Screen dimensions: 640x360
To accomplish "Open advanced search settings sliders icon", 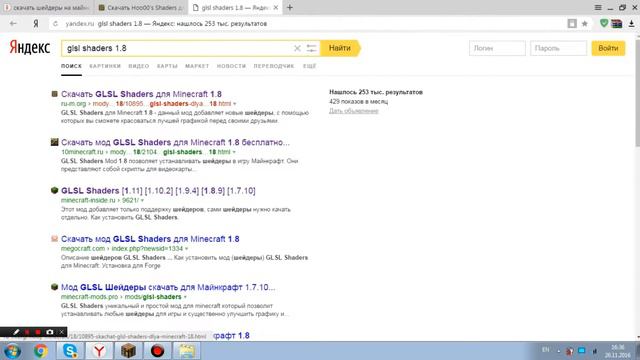I will [311, 48].
